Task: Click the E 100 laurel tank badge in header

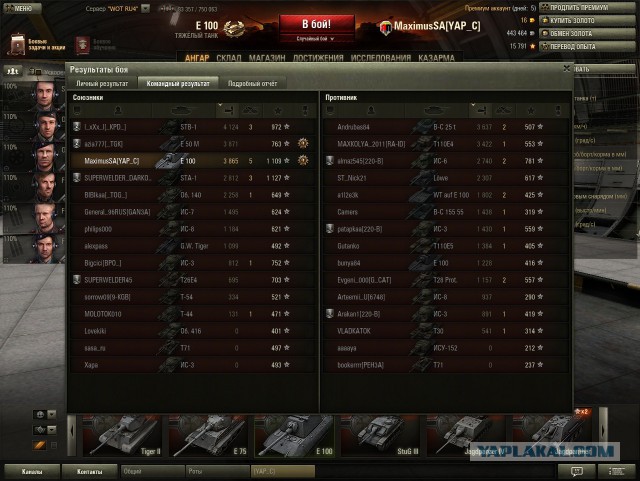Action: pyautogui.click(x=234, y=28)
